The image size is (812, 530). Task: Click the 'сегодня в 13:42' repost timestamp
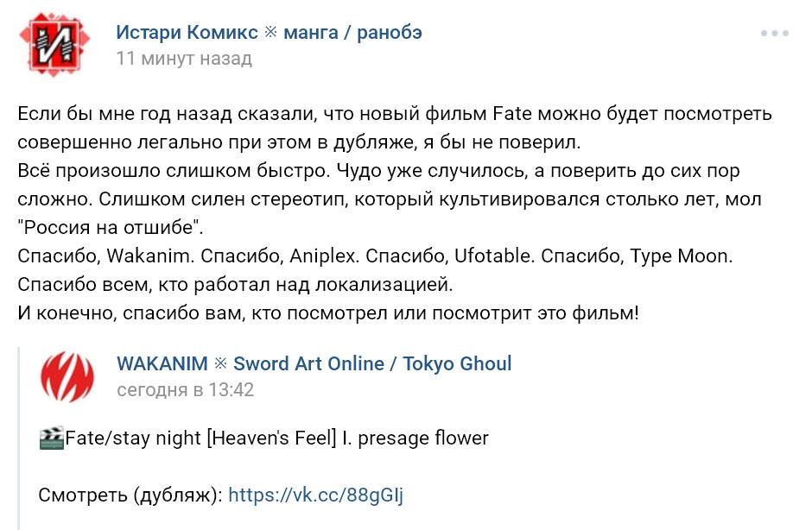click(x=186, y=390)
